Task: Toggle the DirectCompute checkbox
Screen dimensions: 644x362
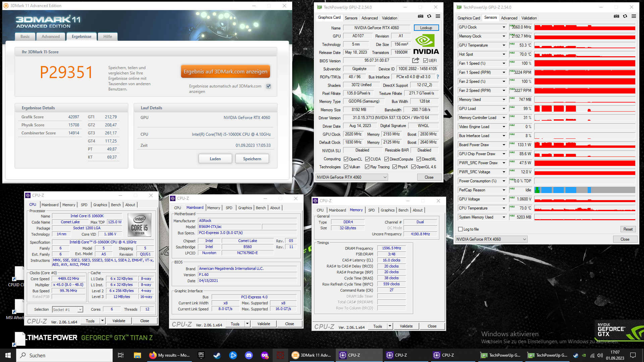Action: point(387,159)
